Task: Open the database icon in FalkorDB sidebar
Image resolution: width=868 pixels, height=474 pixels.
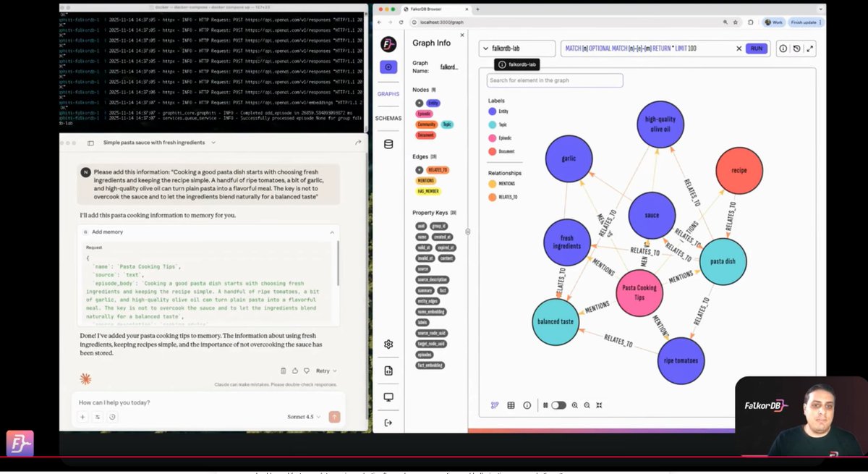Action: (388, 144)
